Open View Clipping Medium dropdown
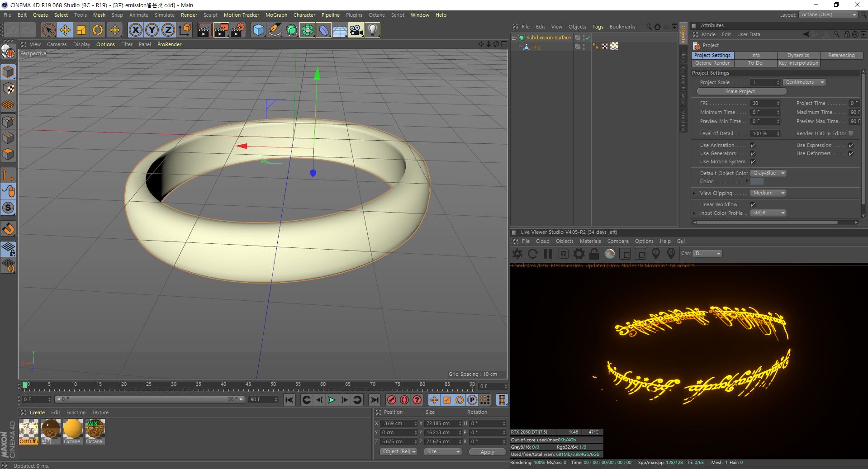Screen dimensions: 868x469 coord(768,193)
